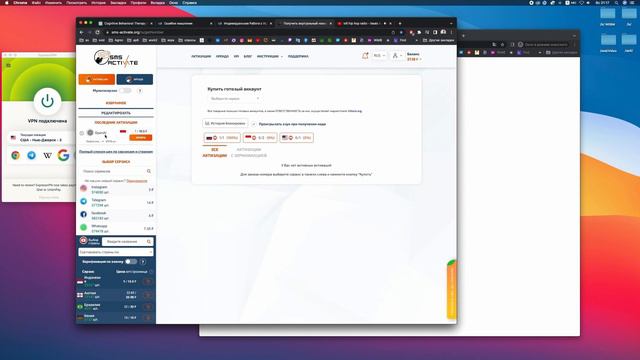Click 'Suggest' link under service search

coord(137,180)
